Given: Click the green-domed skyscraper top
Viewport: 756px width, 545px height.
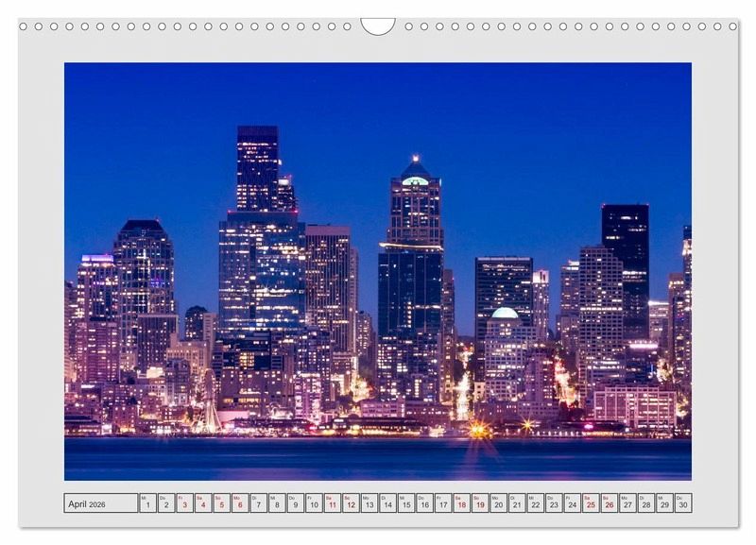Looking at the screenshot, I should (x=415, y=174).
